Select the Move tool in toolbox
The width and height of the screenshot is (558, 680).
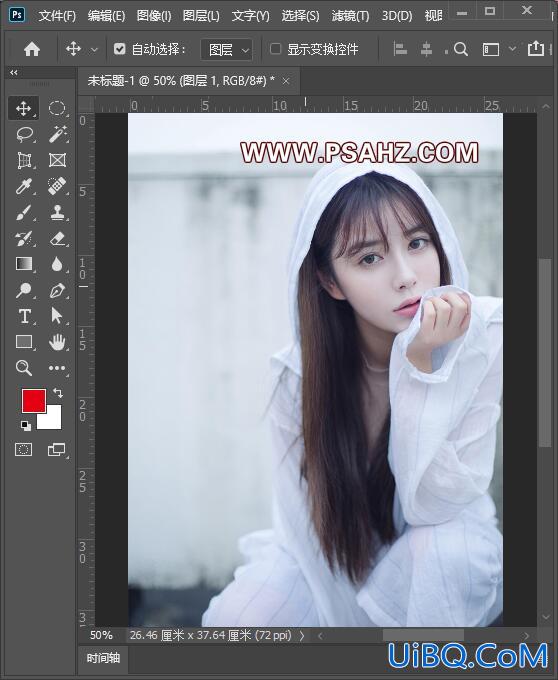click(x=23, y=108)
